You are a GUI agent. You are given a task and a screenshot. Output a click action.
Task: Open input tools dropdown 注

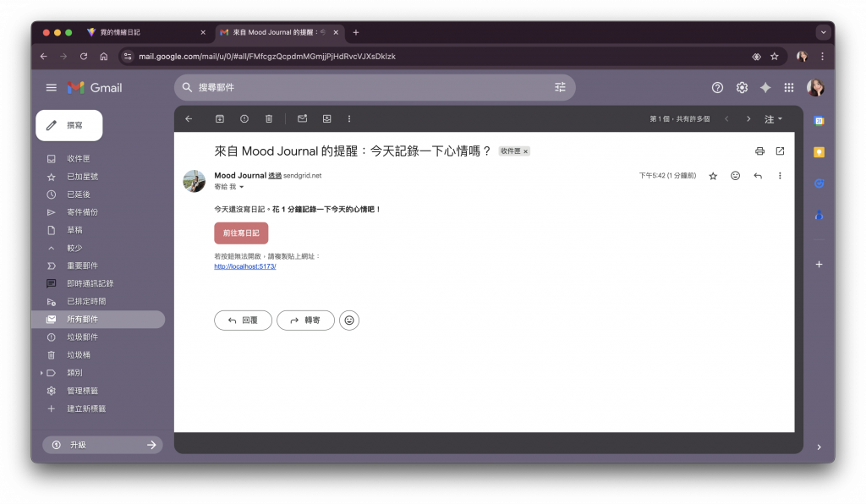(x=773, y=118)
